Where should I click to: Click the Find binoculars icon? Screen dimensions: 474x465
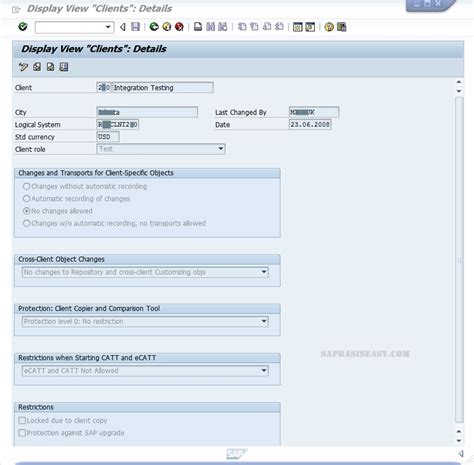click(x=210, y=27)
